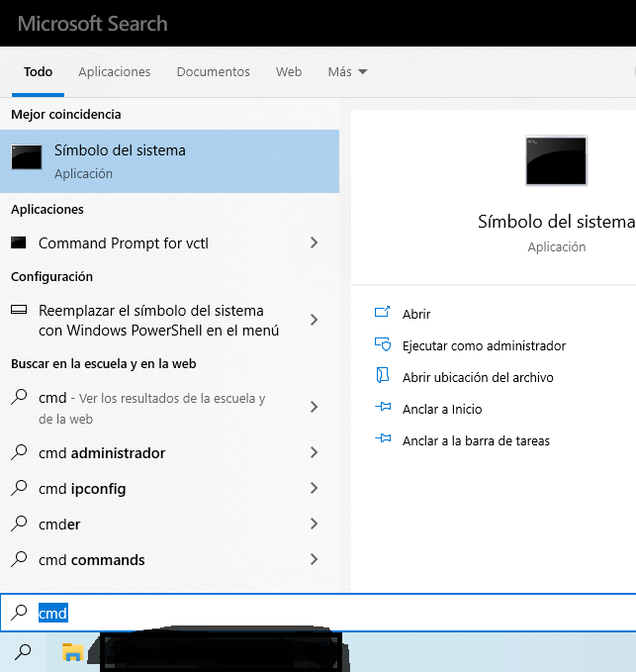Choose Ejecutar como administrador
The image size is (636, 672).
tap(484, 345)
